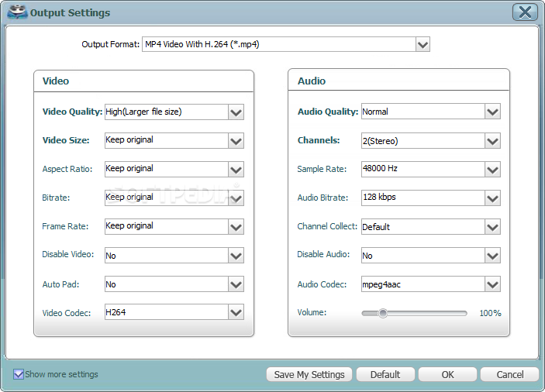The image size is (545, 392).
Task: Click the Output Format label
Action: (x=111, y=44)
